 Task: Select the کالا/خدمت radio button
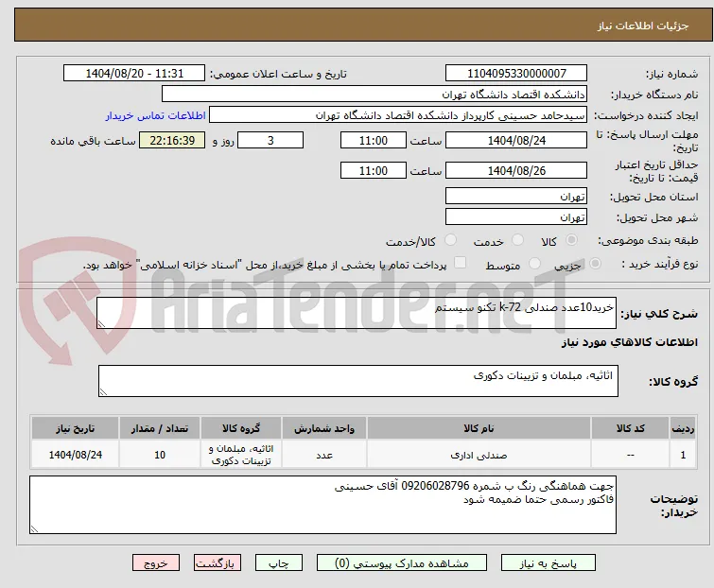(450, 240)
